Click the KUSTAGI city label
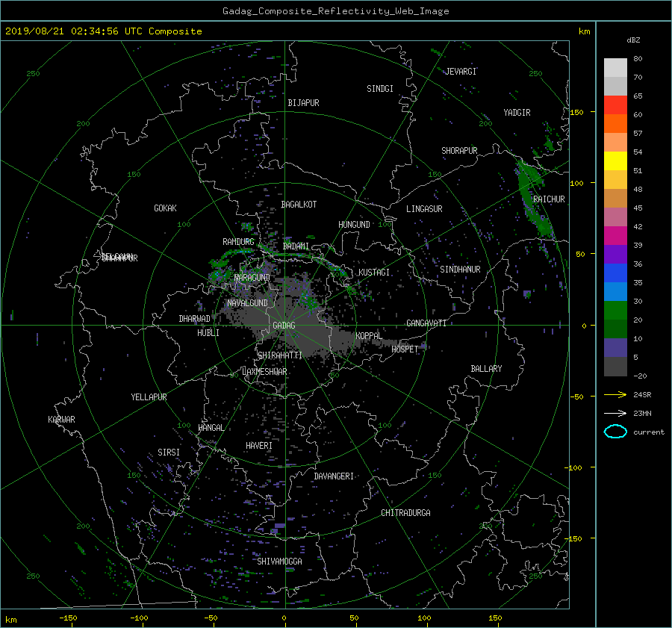Screen dimensions: 672x628 click(374, 273)
